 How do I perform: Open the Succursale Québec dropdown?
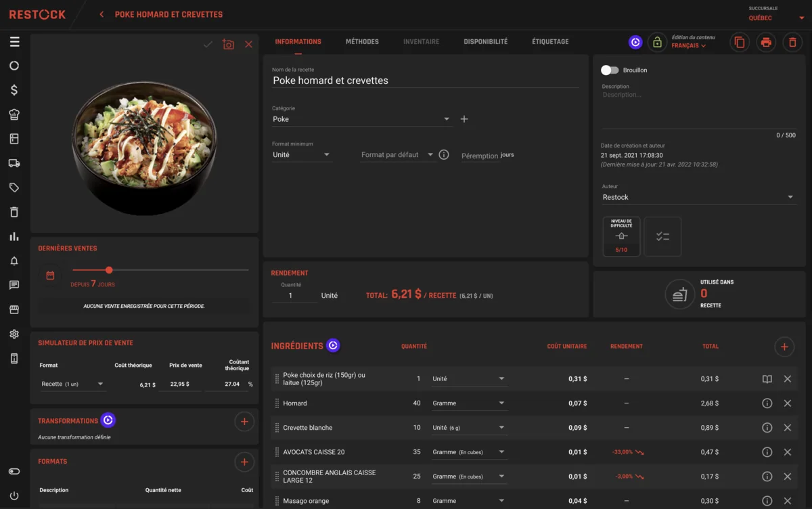pyautogui.click(x=775, y=18)
